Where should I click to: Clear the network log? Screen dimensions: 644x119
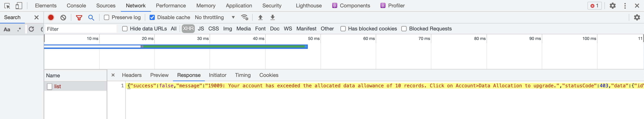[x=63, y=17]
